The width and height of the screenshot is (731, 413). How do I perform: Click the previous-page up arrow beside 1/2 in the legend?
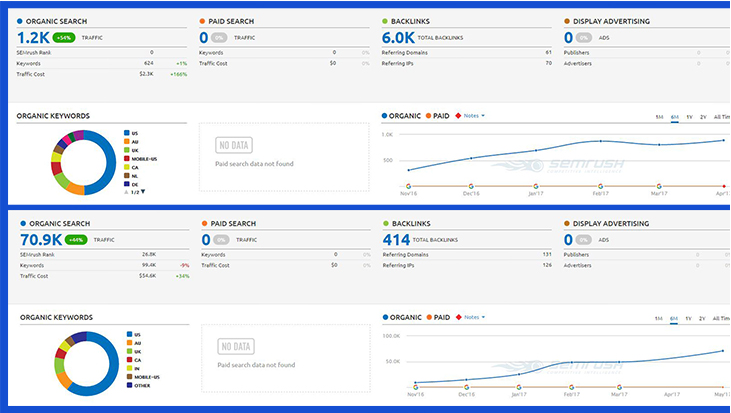point(127,191)
